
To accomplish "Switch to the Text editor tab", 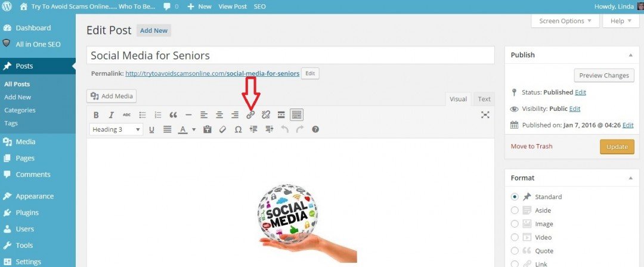I will [484, 99].
